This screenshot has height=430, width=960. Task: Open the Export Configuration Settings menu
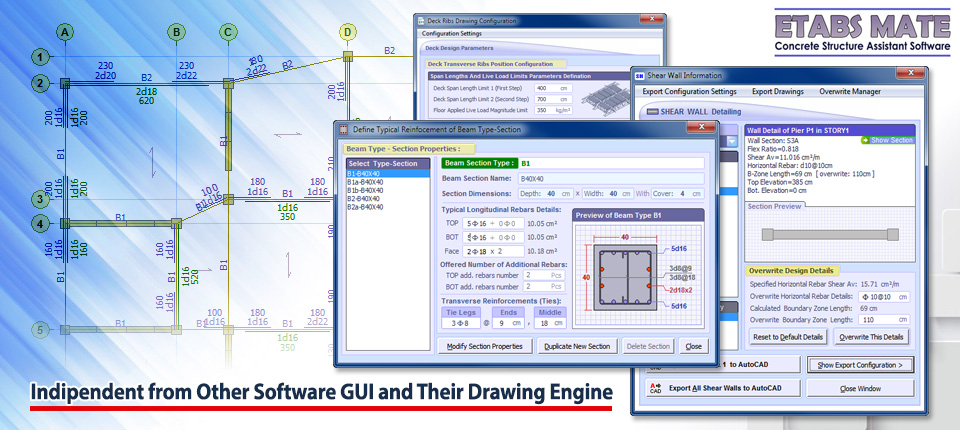(689, 91)
